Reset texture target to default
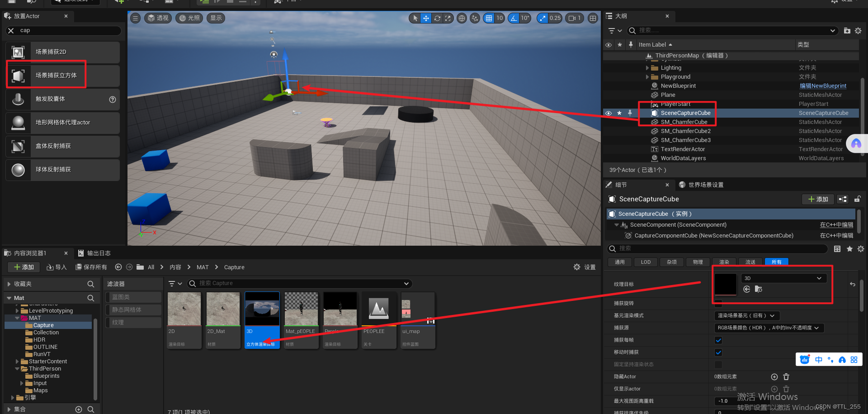Screen dimensions: 868x414 853,284
